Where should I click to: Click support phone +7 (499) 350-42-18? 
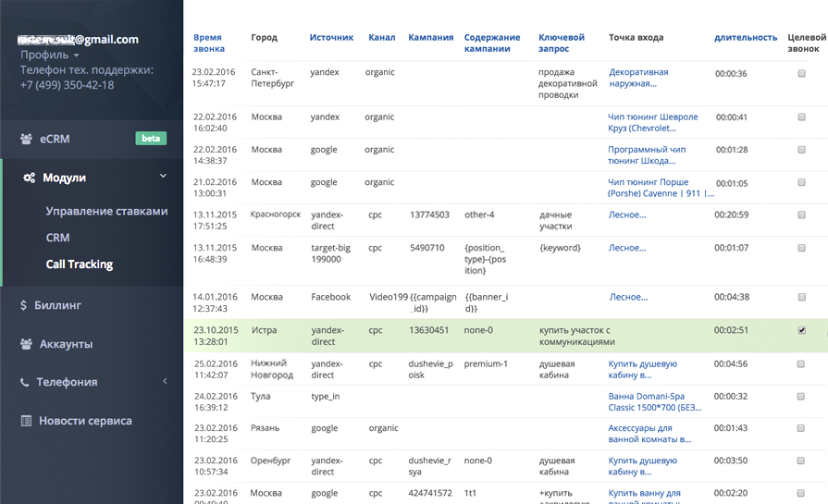pos(67,85)
